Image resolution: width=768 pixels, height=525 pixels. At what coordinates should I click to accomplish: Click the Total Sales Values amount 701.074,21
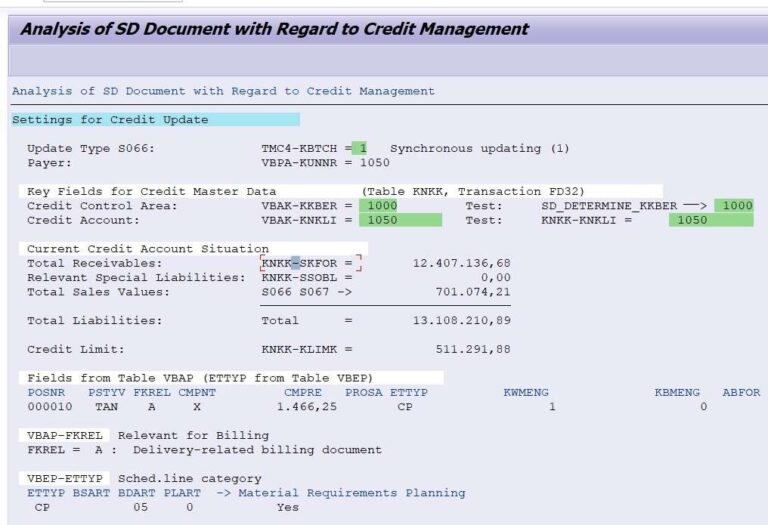473,292
